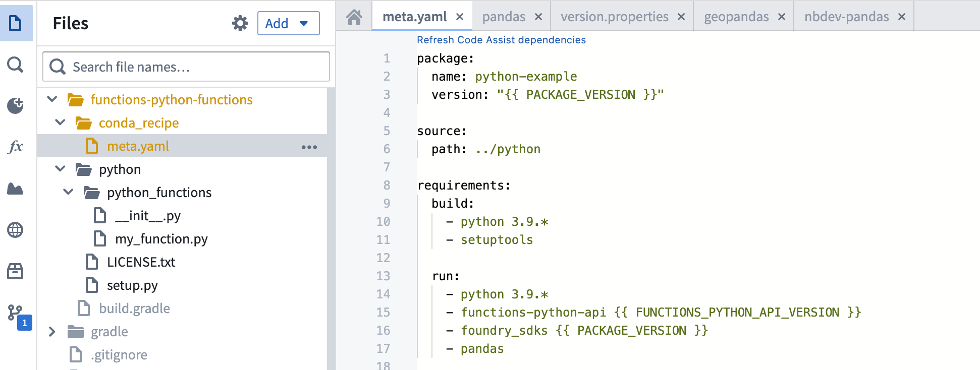
Task: Click line number 10 in the gutter
Action: pyautogui.click(x=383, y=222)
